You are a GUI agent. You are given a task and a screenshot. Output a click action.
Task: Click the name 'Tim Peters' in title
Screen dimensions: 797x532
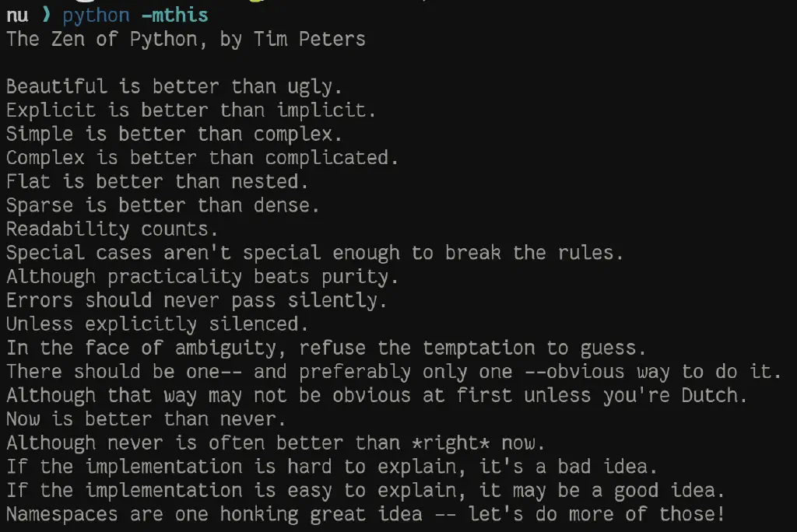(310, 39)
